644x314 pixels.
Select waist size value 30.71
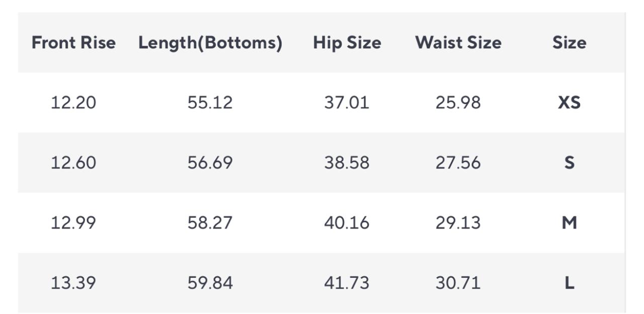click(x=458, y=283)
